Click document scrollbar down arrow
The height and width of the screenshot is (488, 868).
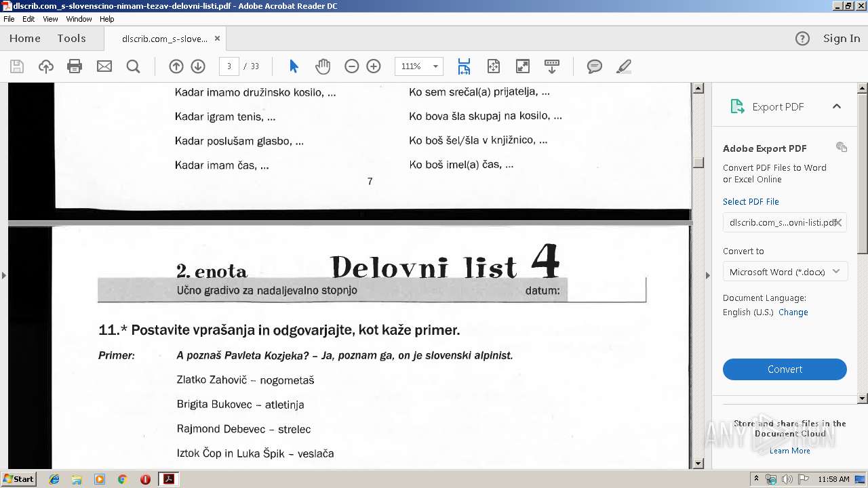[x=698, y=464]
